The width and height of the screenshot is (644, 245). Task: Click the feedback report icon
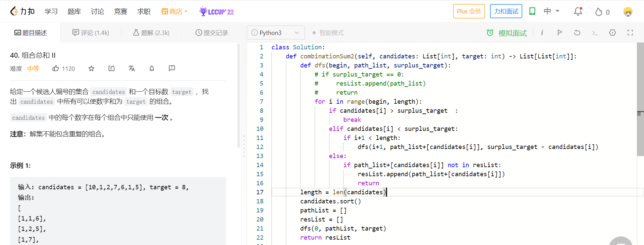point(172,68)
